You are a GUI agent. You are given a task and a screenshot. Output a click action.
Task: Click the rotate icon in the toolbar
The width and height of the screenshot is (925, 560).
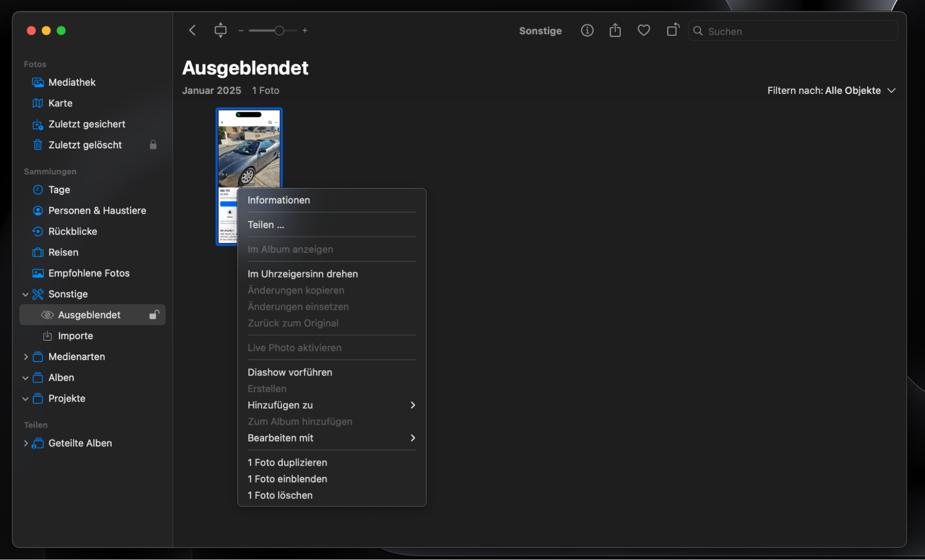pyautogui.click(x=672, y=30)
